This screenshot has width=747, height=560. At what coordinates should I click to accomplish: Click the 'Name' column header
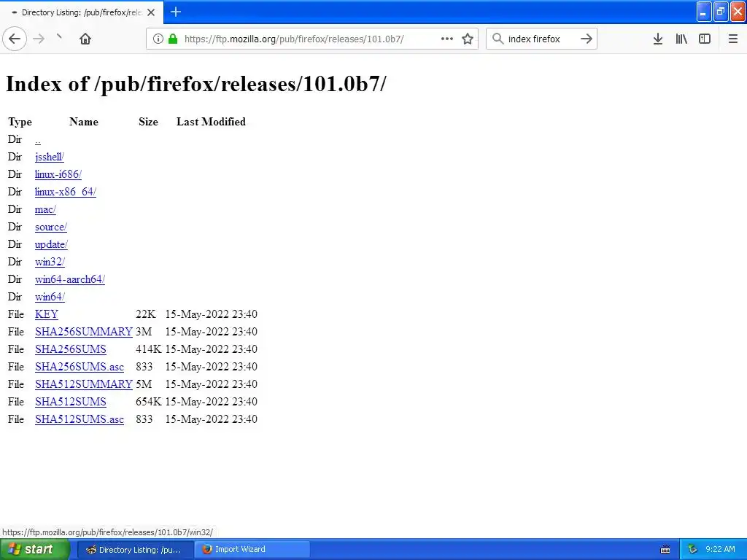tap(84, 122)
